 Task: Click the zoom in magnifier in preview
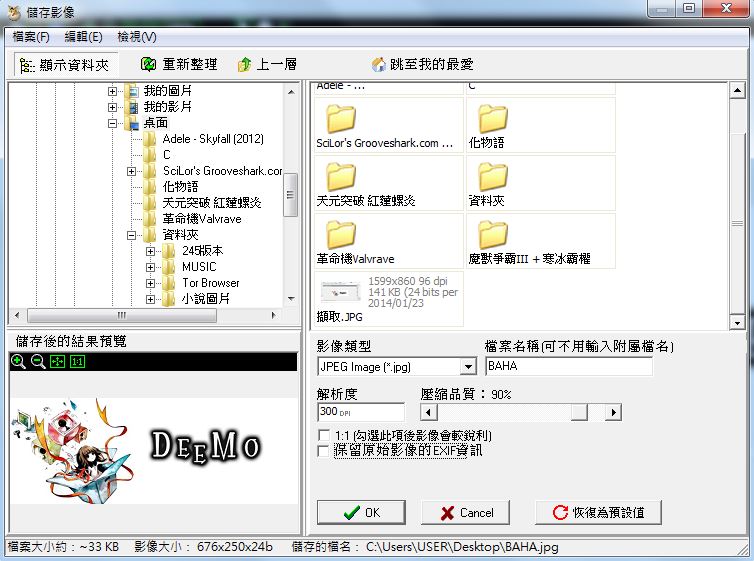point(18,361)
